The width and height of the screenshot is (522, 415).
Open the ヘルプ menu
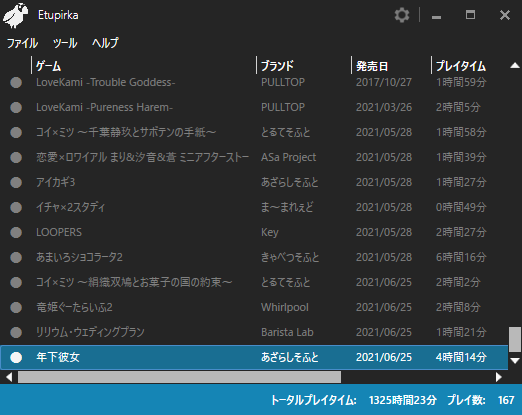pos(105,43)
